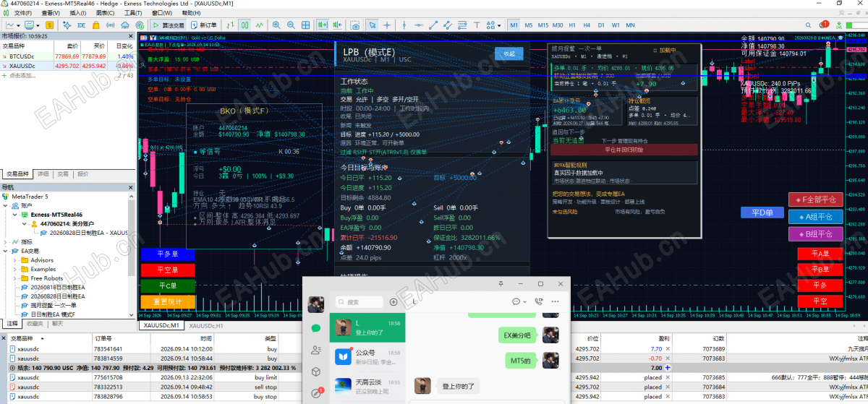Select the Fibonacci retracement tool

[x=462, y=25]
